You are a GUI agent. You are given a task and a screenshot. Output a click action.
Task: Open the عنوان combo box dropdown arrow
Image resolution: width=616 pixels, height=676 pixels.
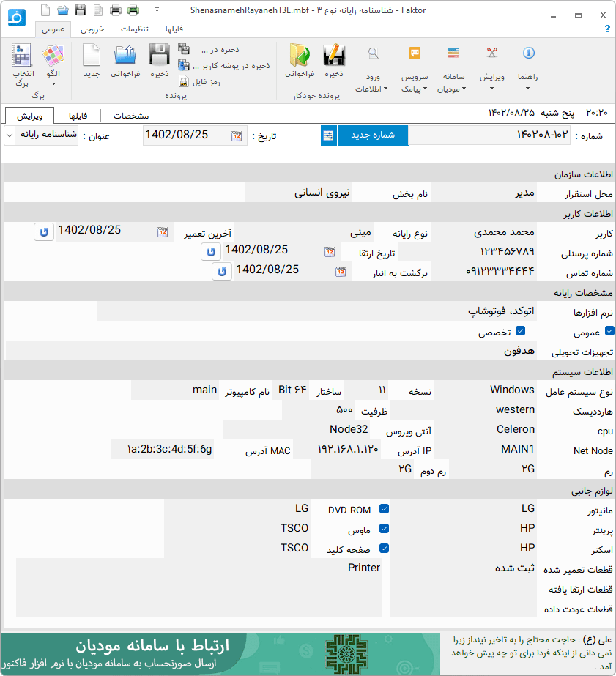point(10,135)
